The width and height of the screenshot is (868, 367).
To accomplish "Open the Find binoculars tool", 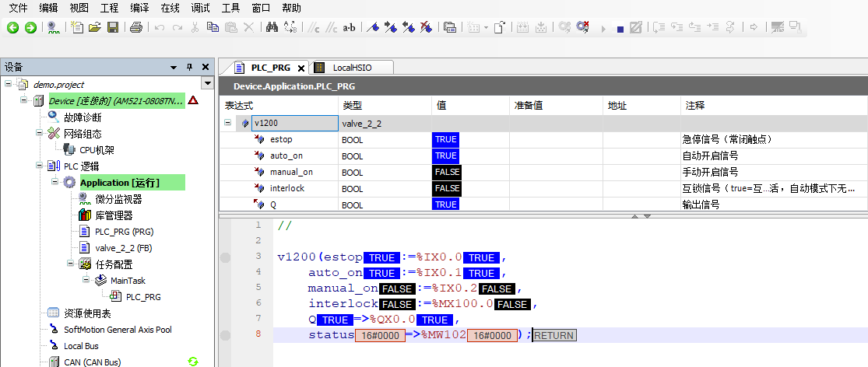I will coord(272,27).
